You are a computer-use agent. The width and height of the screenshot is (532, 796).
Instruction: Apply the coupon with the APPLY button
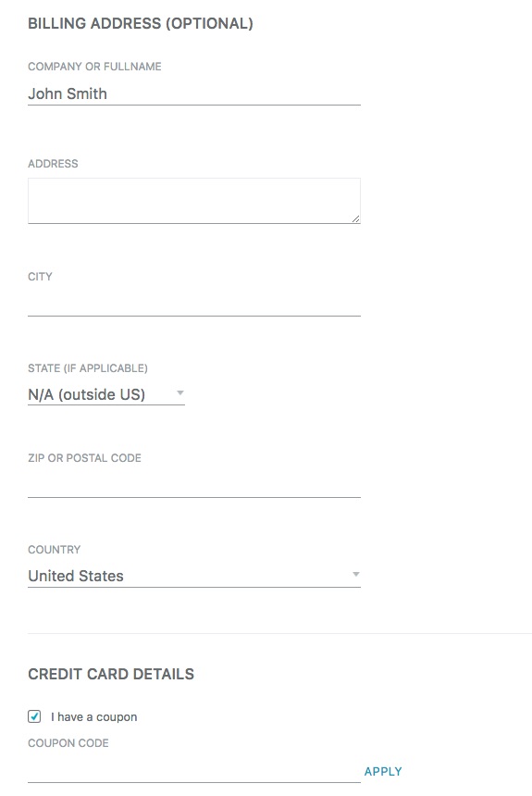pos(383,771)
